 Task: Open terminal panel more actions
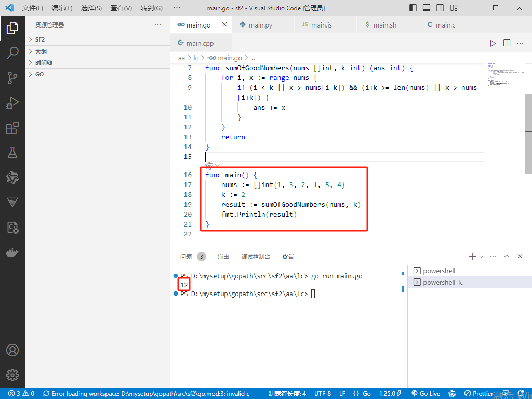coord(493,257)
